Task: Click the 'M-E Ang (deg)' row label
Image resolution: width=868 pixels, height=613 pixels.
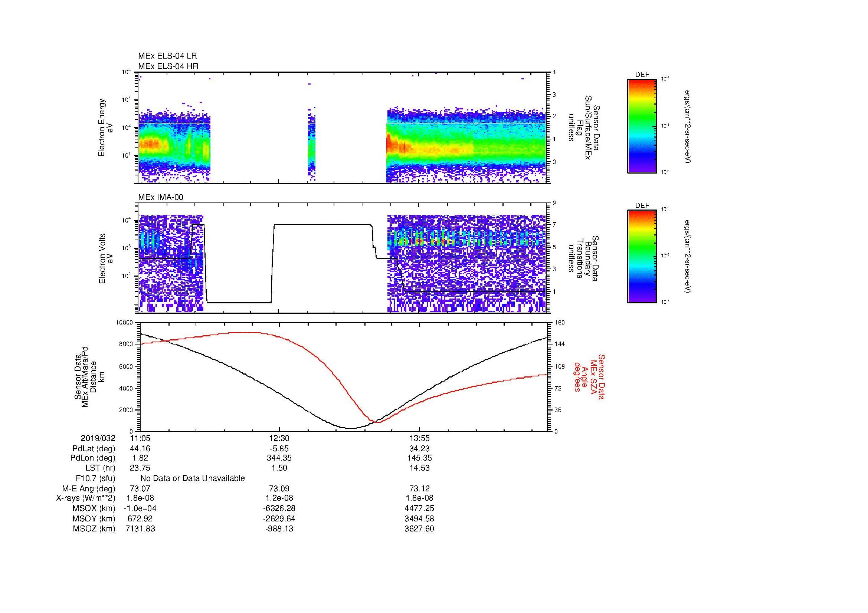Action: coord(89,488)
